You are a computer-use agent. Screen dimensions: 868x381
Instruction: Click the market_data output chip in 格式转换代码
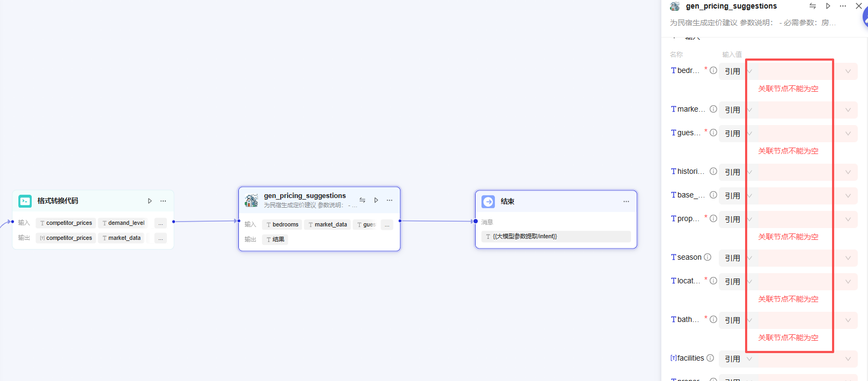pyautogui.click(x=121, y=238)
